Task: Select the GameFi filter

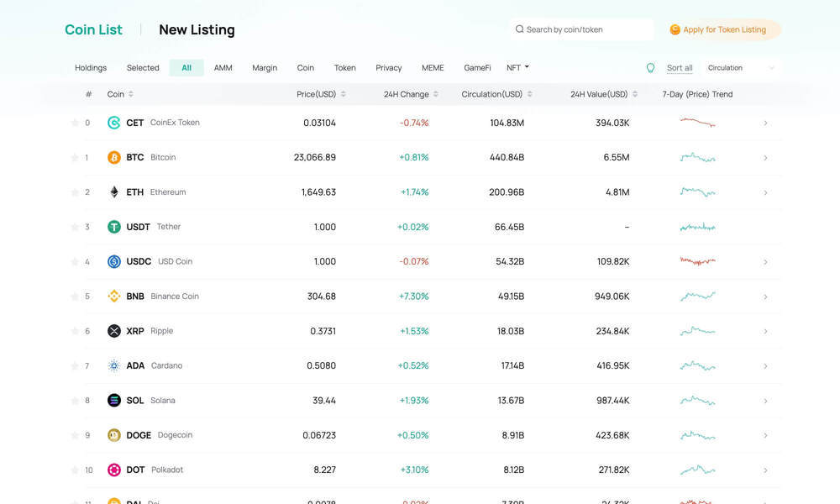Action: click(477, 68)
